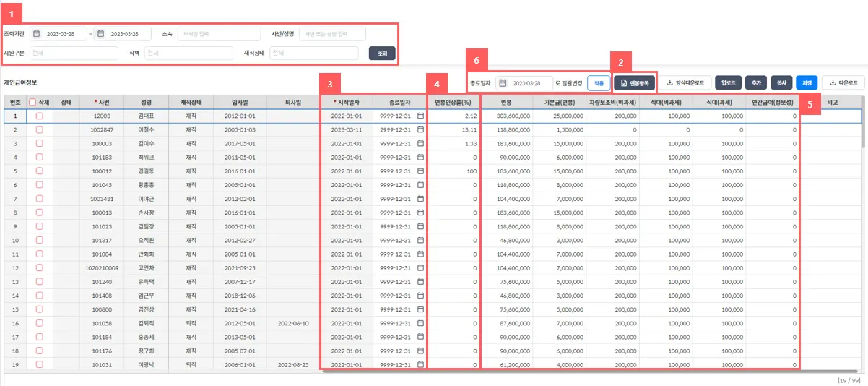
Task: Click the 입사일 column header
Action: coord(240,103)
